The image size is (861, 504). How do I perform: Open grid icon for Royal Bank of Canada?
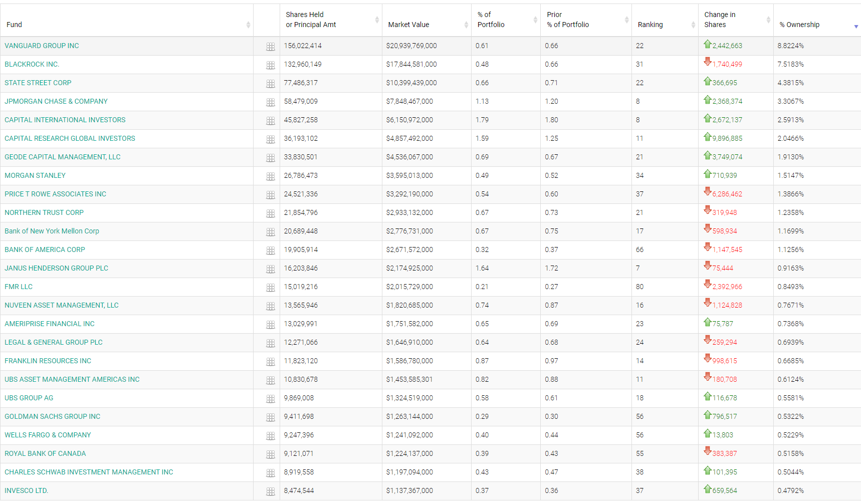271,454
